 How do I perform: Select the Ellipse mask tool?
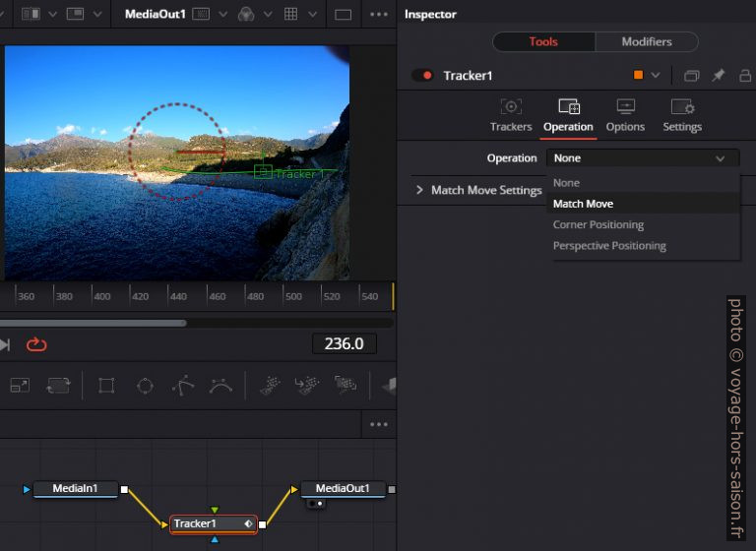145,386
